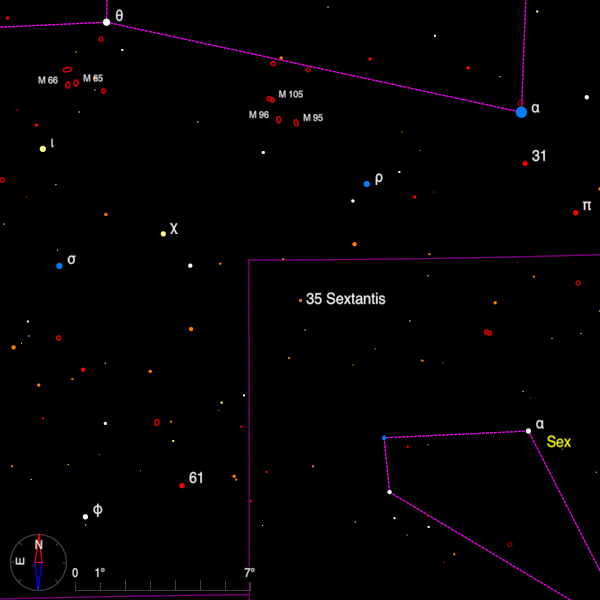600x600 pixels.
Task: Click the "M 66" label
Action: tap(48, 80)
